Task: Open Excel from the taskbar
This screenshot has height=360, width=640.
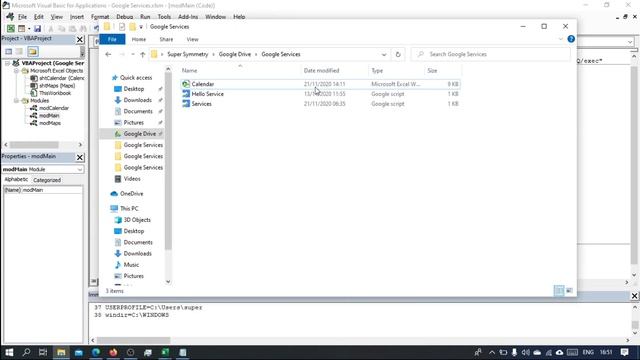Action: point(165,352)
